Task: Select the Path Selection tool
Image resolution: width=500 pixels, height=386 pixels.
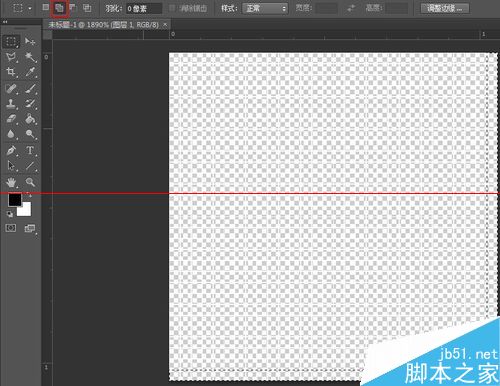Action: click(11, 166)
